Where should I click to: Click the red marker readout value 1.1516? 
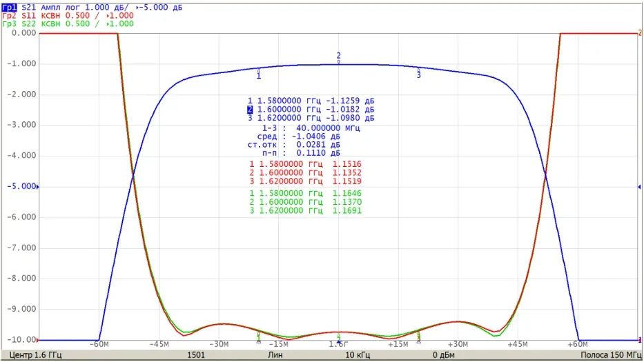(347, 164)
